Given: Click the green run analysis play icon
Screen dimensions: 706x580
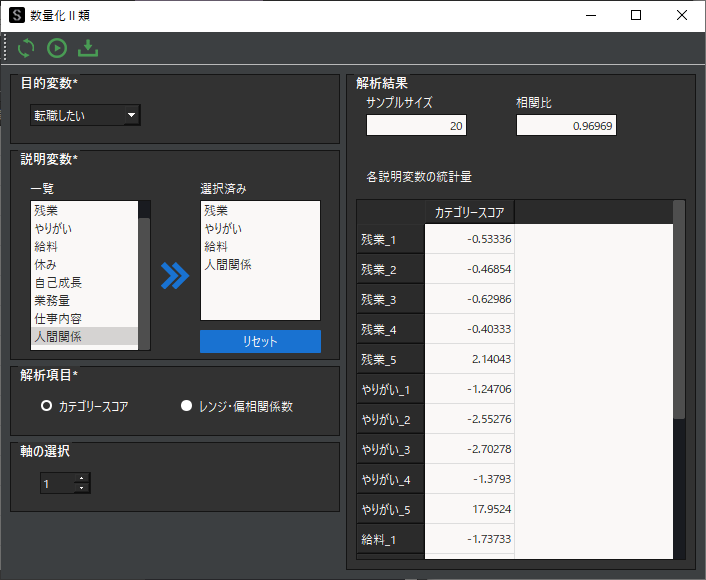Looking at the screenshot, I should click(57, 48).
